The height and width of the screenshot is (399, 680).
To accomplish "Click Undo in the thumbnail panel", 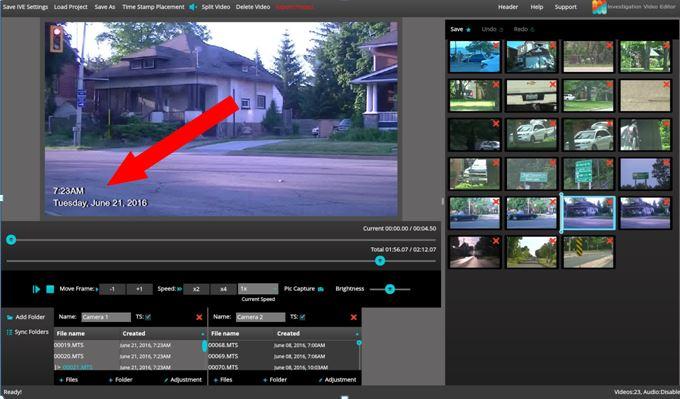I will (492, 29).
